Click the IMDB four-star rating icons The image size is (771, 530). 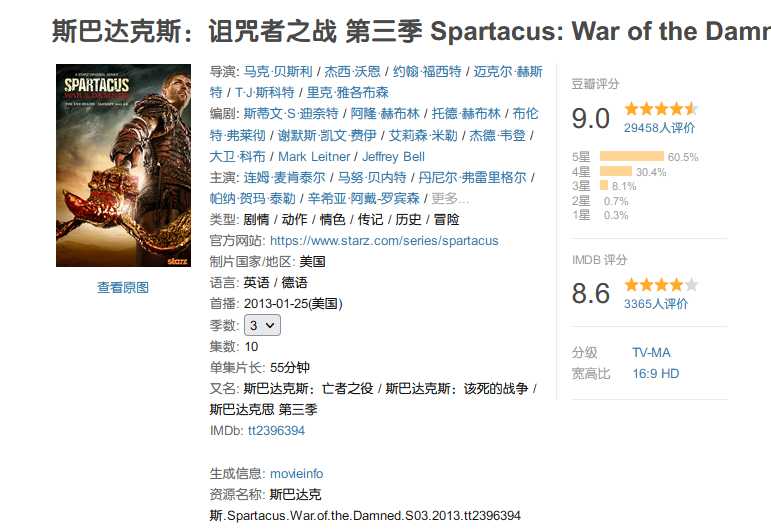click(661, 285)
